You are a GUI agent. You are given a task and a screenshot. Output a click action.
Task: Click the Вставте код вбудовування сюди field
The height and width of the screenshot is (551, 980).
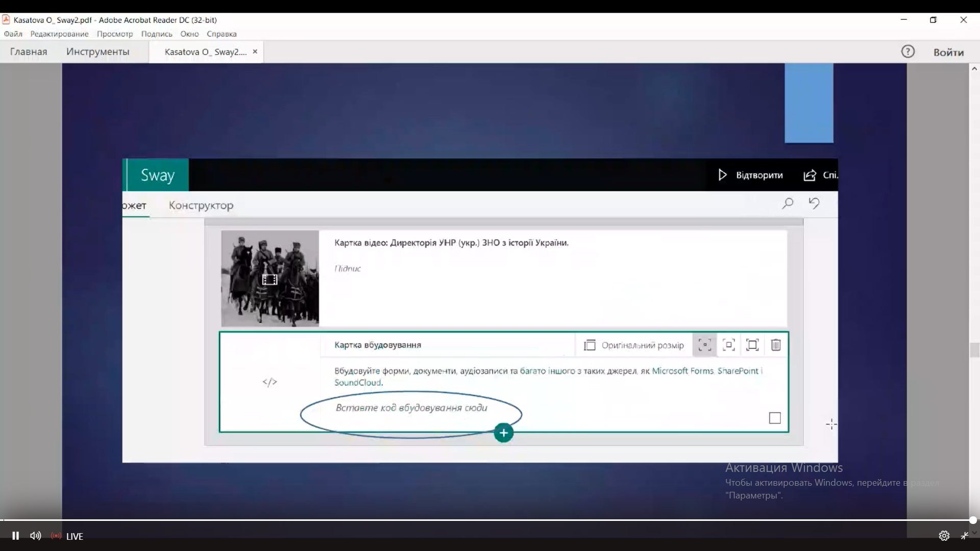[x=411, y=408]
